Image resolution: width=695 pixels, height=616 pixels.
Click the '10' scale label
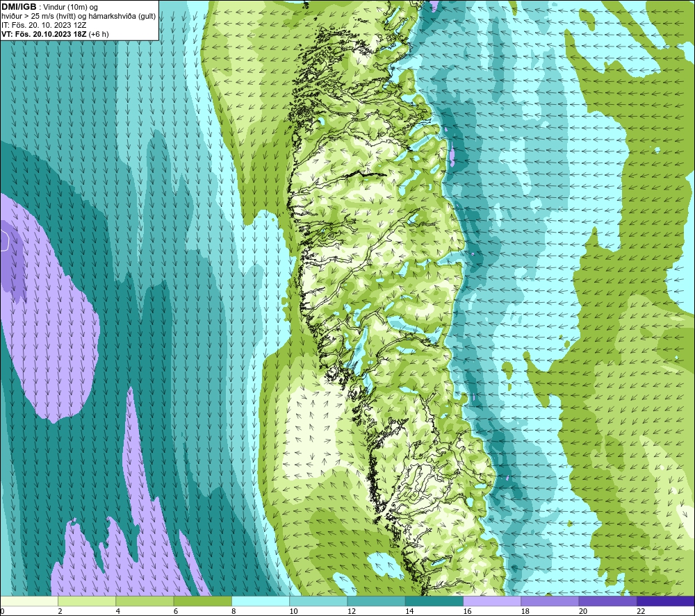(294, 612)
